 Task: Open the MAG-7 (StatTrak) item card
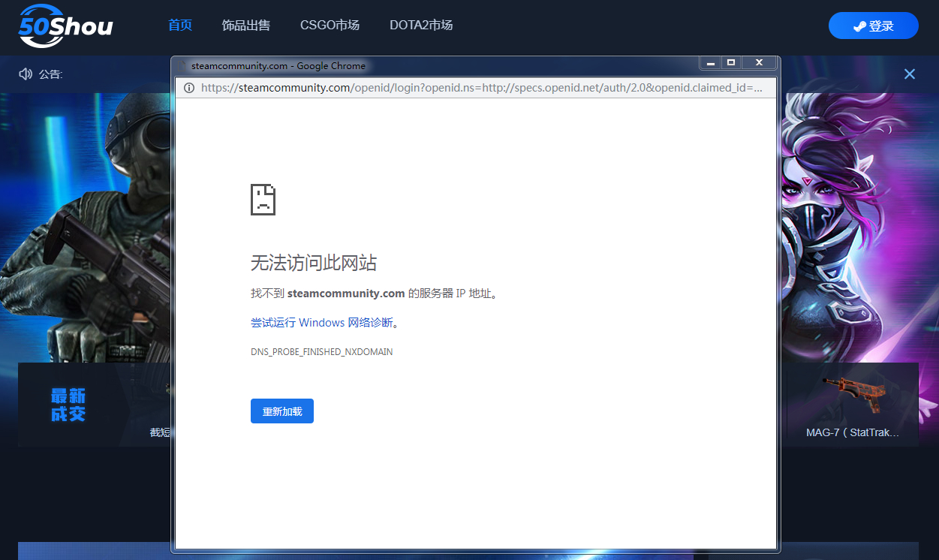coord(853,405)
